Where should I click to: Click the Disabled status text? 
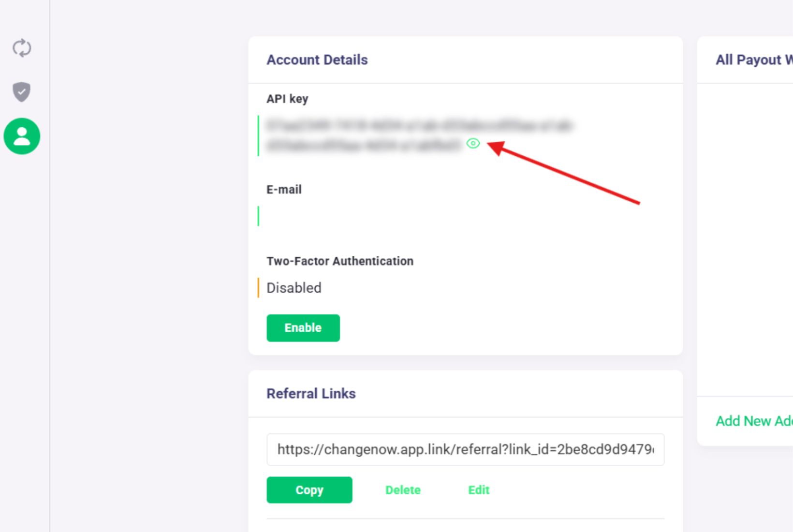[294, 288]
